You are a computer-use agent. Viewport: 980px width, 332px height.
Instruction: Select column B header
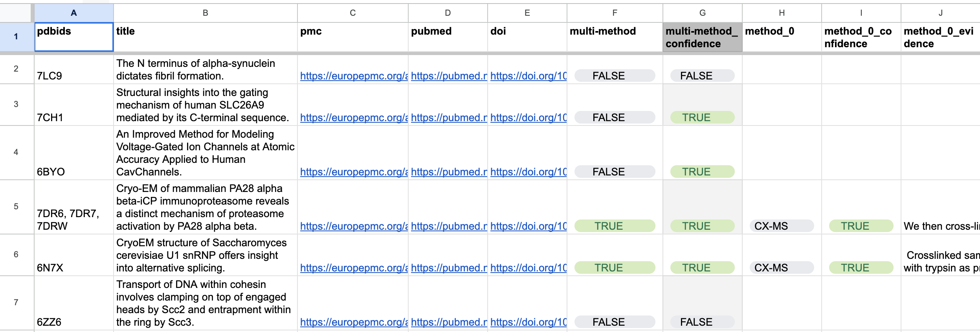(x=206, y=13)
